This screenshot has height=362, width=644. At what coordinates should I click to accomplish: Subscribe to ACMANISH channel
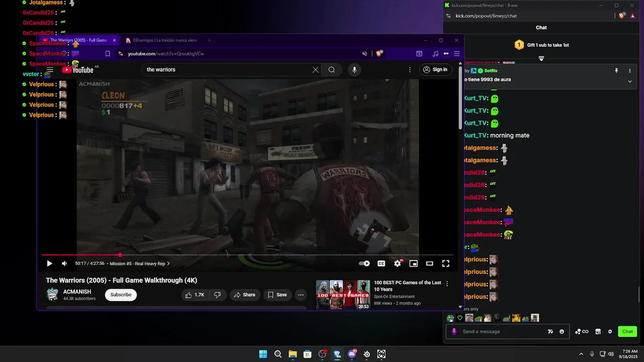121,295
